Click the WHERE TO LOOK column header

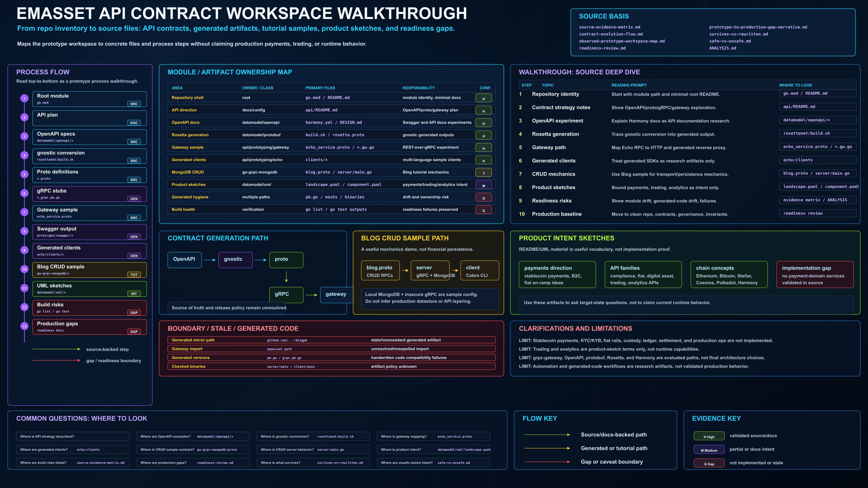point(796,85)
